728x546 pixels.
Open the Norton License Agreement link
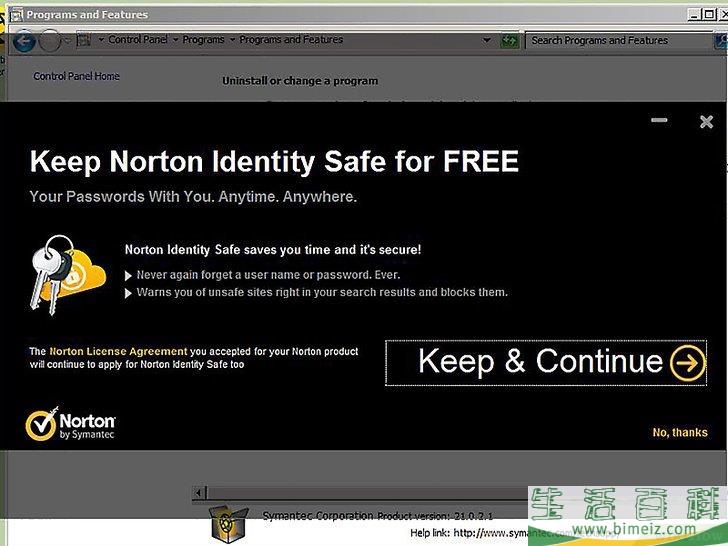(x=118, y=351)
